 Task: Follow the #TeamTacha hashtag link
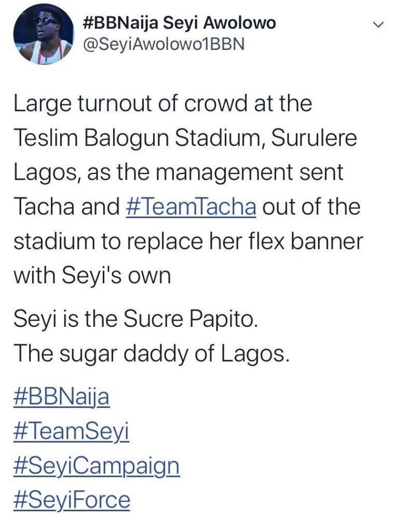(x=191, y=207)
